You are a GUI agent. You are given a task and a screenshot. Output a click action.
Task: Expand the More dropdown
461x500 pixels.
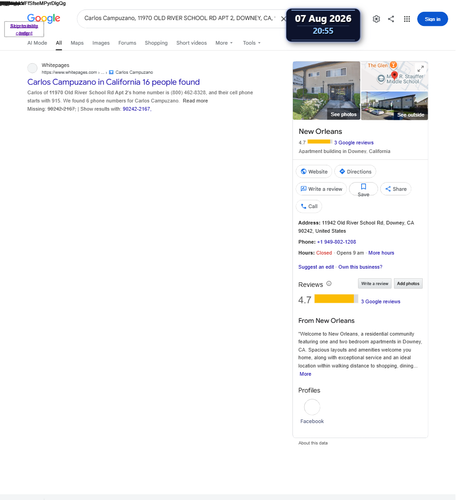click(224, 43)
